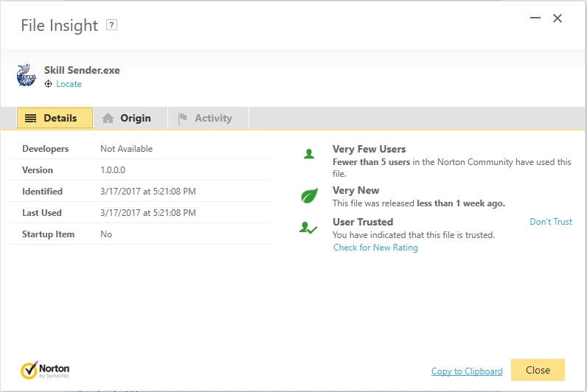Click the Don't Trust link
This screenshot has height=392, width=587.
coord(551,222)
